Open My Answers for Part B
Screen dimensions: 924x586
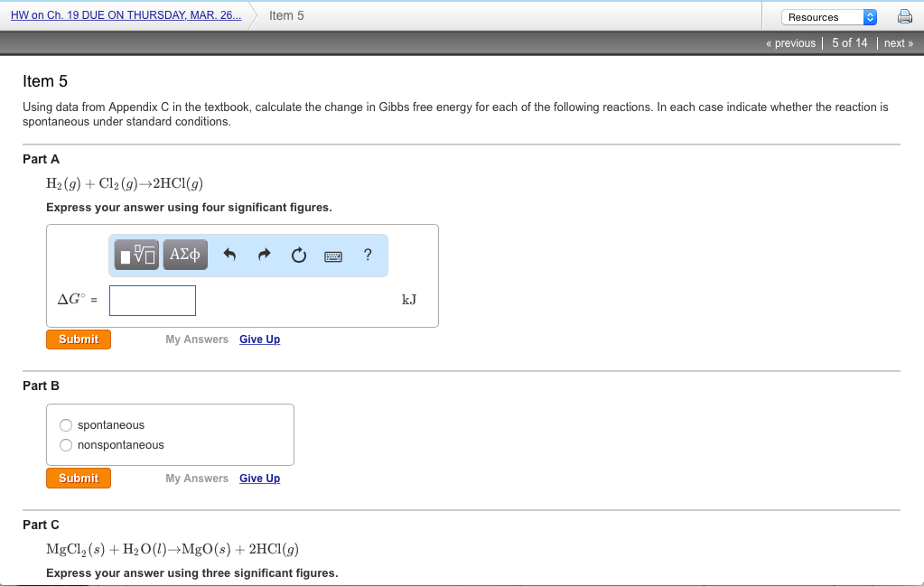[197, 479]
